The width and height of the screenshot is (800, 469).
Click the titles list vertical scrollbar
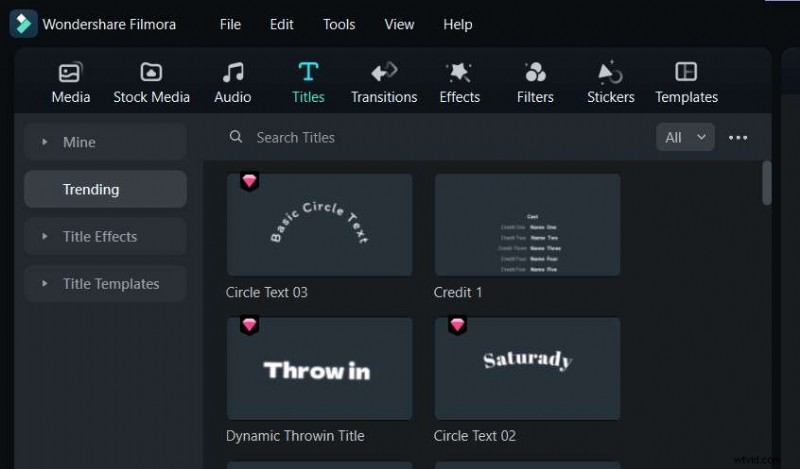(x=766, y=183)
